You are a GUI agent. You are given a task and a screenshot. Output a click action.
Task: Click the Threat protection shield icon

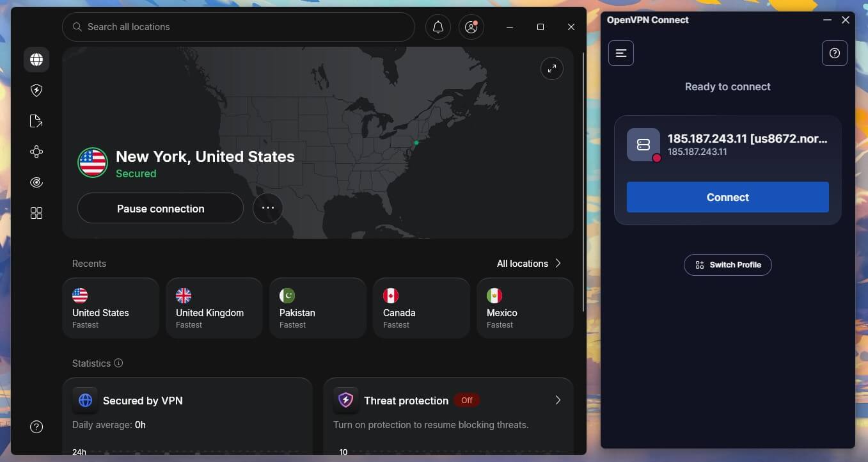click(x=346, y=401)
